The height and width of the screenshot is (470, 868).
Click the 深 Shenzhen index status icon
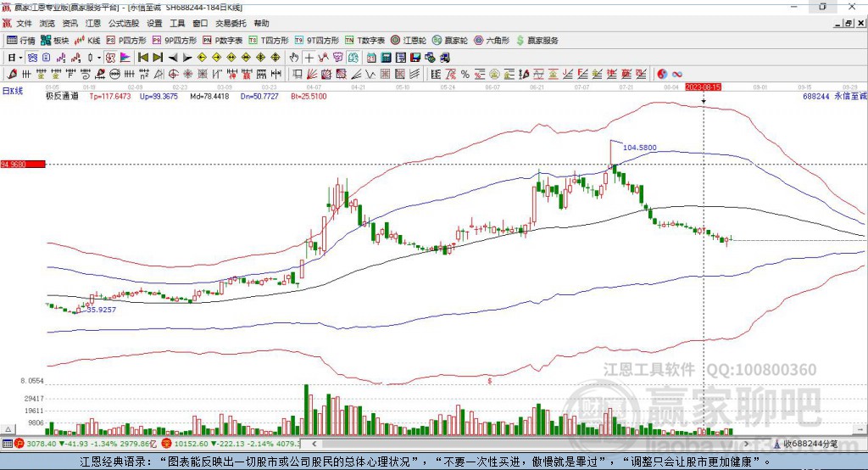click(167, 444)
